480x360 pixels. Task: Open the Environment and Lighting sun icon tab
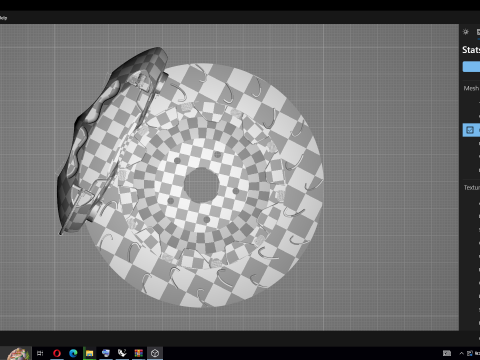coord(466,32)
